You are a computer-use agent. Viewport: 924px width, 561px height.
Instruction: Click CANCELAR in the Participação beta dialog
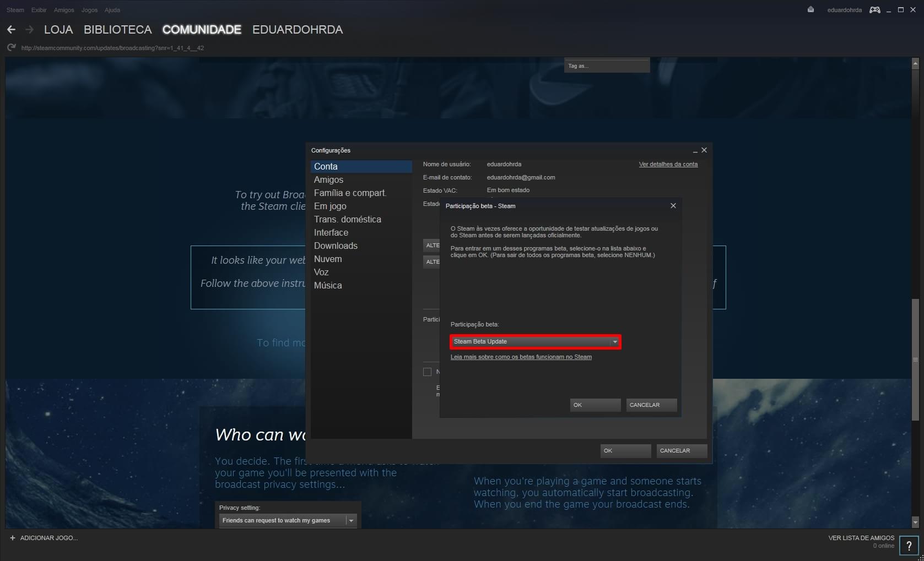651,405
